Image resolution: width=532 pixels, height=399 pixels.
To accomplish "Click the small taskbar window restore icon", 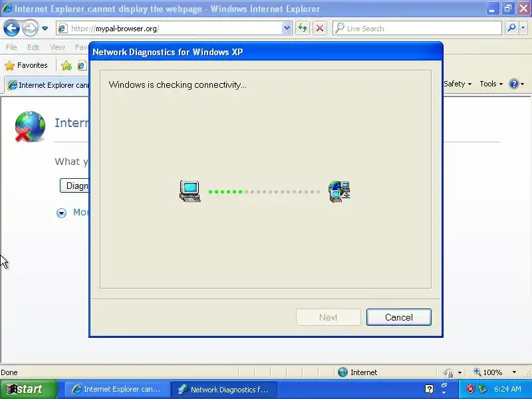I will (x=444, y=386).
